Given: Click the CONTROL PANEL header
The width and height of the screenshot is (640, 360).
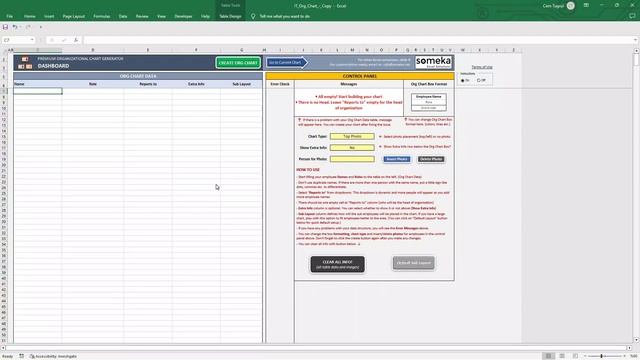Looking at the screenshot, I should (x=360, y=76).
